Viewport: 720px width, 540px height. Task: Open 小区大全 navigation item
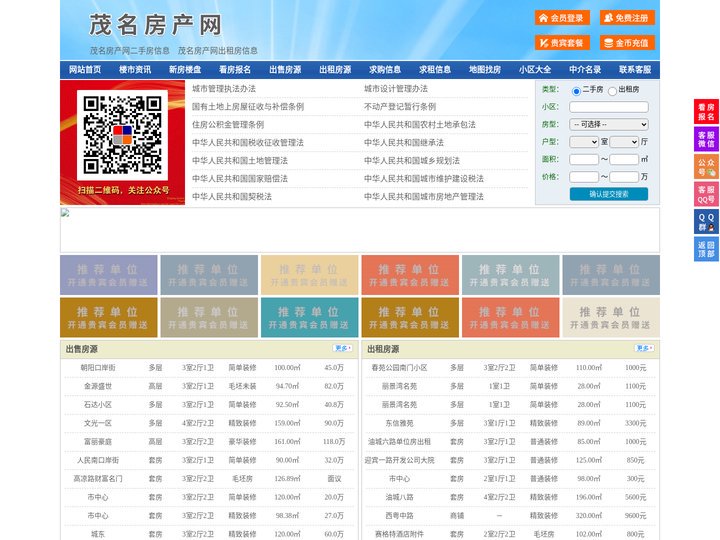tap(535, 70)
